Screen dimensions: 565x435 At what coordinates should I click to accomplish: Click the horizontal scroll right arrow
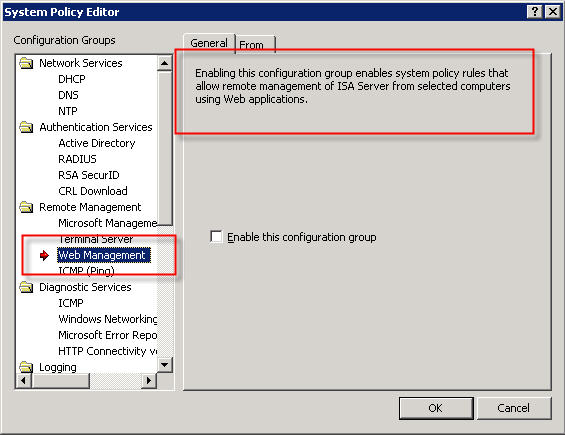148,381
